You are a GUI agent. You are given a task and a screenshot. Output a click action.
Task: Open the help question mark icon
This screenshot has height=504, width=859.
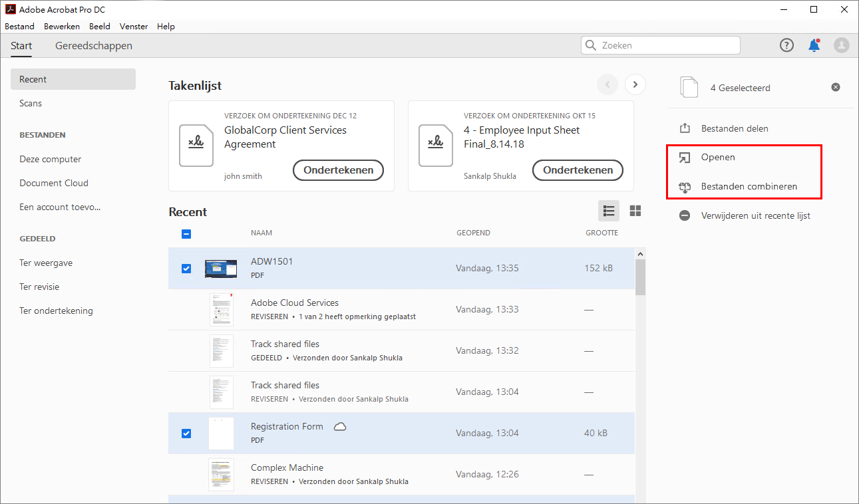[x=786, y=45]
